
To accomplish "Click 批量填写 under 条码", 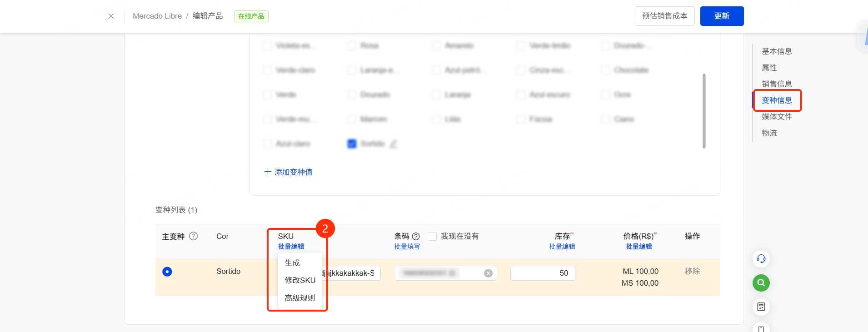I will [x=407, y=247].
